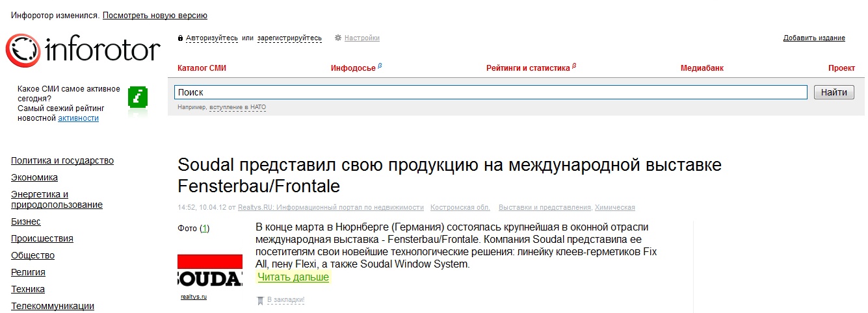
Task: Click Читать дальше to read more
Action: [x=293, y=277]
